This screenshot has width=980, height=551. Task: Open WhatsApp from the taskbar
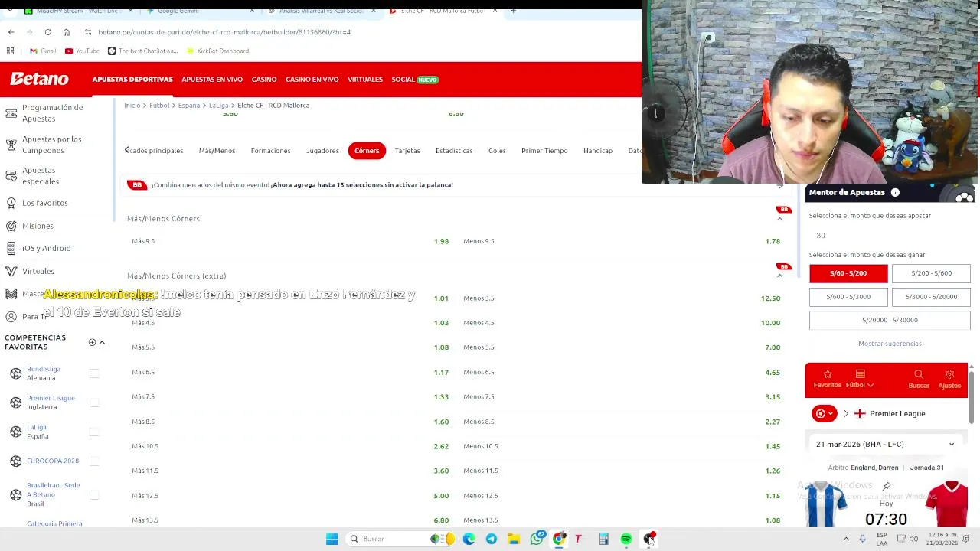pos(537,539)
